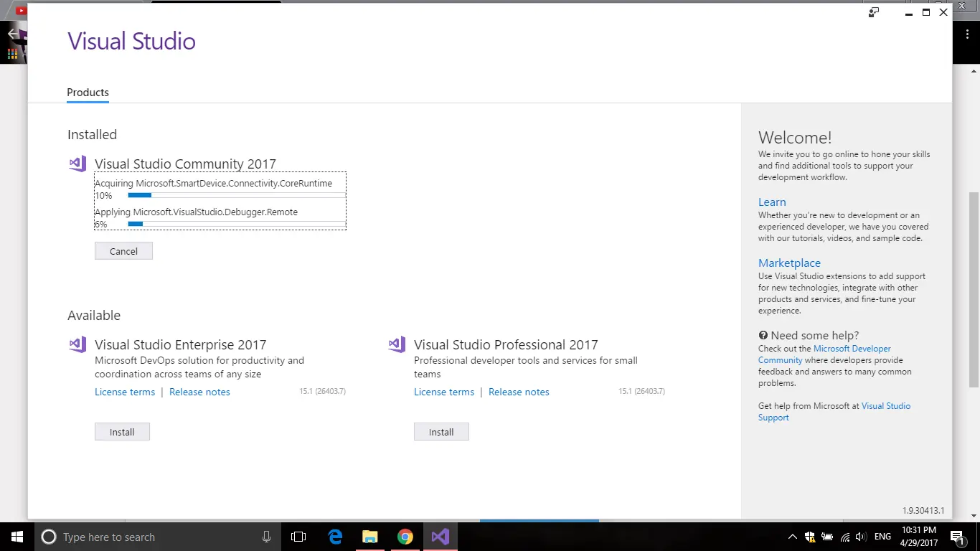Click the Visual Studio Community 2017 logo icon
Viewport: 980px width, 551px height.
(77, 164)
